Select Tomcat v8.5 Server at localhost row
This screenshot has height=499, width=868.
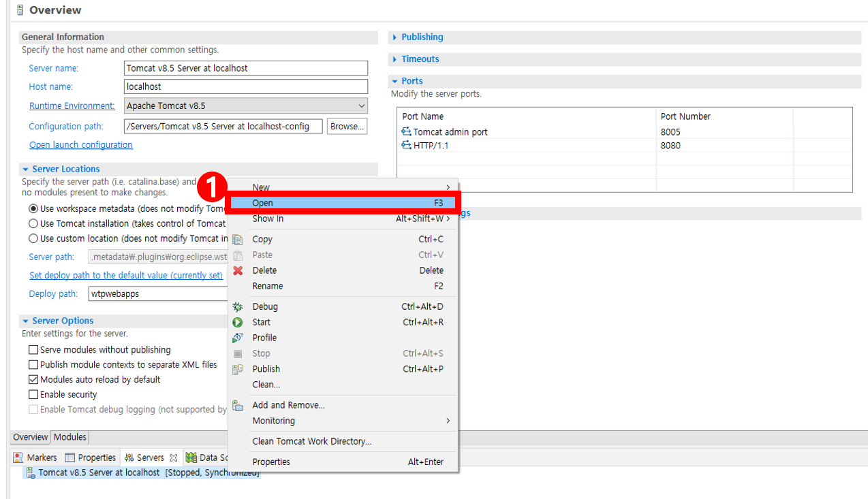pyautogui.click(x=142, y=472)
